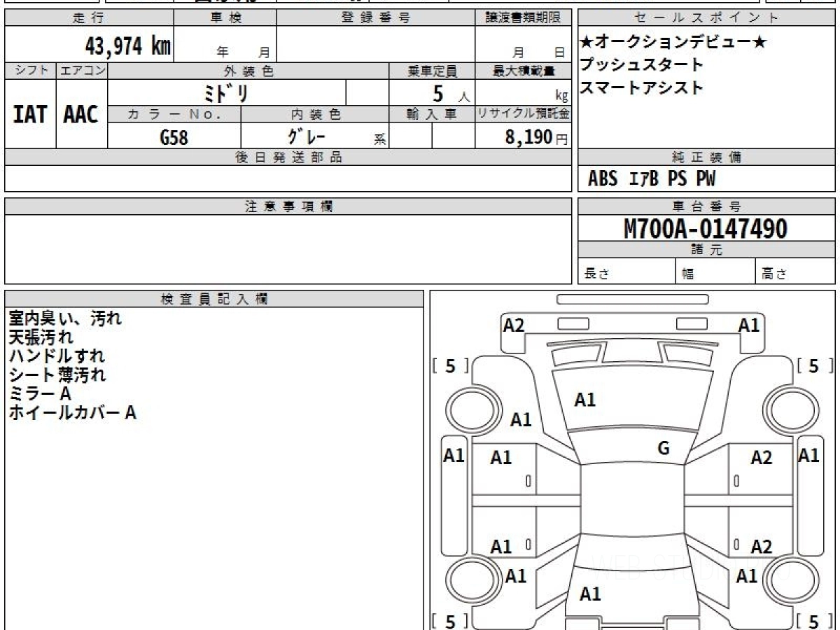Click the A1 mark on the hood

(x=585, y=400)
